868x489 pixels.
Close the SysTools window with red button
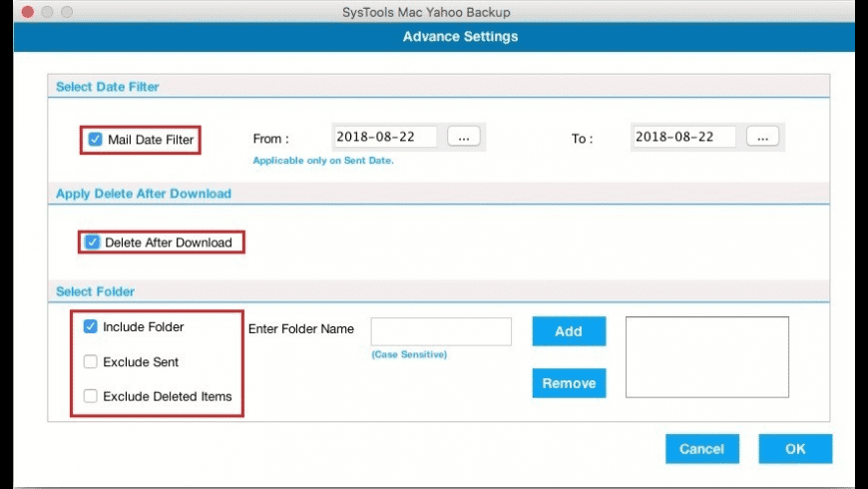[28, 12]
